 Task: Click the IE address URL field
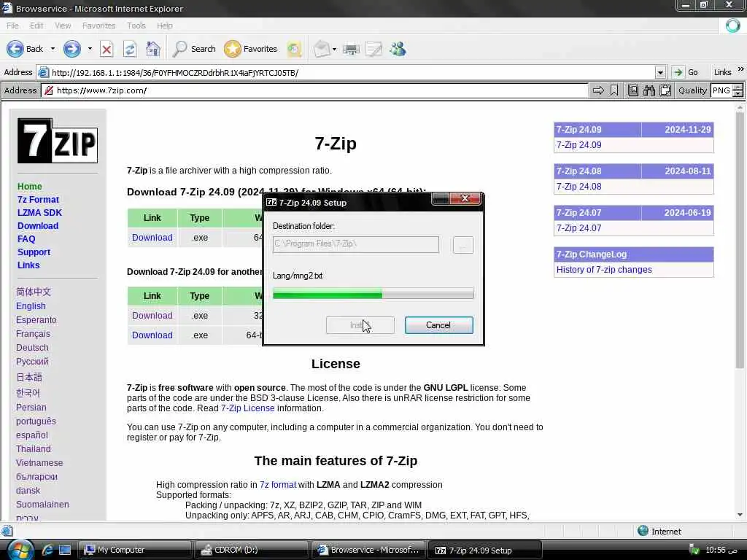(x=347, y=72)
